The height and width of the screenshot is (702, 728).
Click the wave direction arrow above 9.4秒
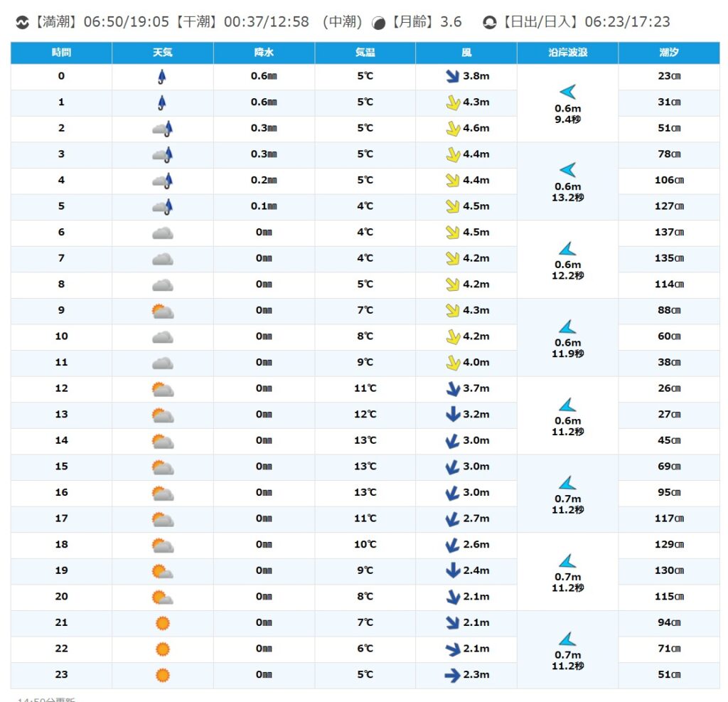(x=567, y=92)
